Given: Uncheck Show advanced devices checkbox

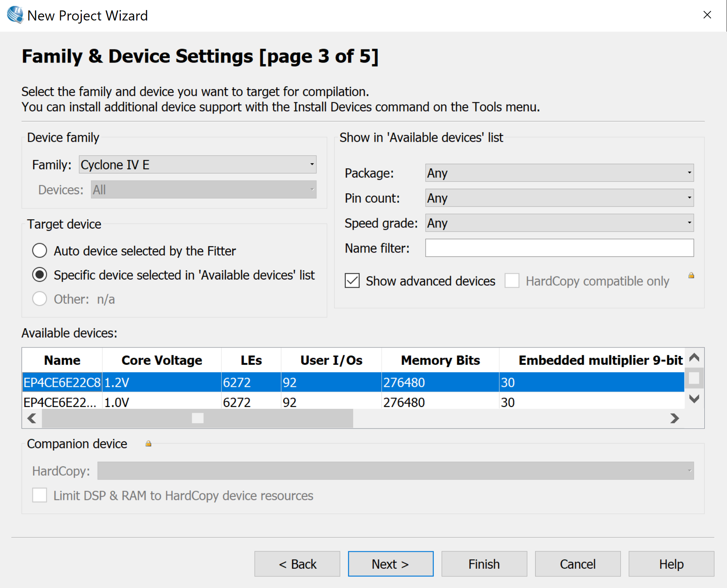Looking at the screenshot, I should [352, 281].
